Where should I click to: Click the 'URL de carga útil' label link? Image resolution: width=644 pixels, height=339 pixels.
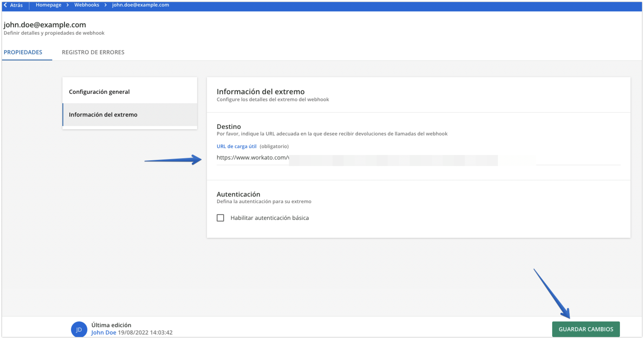point(236,146)
